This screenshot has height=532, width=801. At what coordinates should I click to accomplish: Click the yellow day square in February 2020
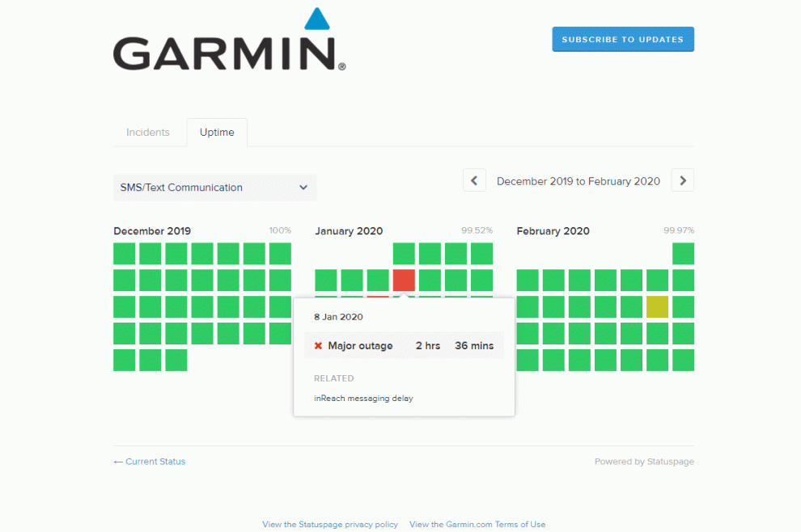click(x=657, y=307)
